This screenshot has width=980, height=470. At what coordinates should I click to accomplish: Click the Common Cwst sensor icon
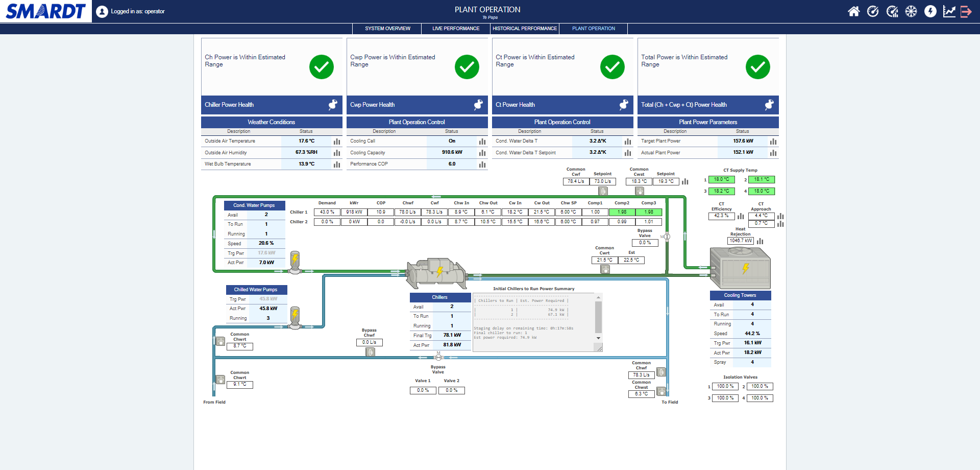640,191
